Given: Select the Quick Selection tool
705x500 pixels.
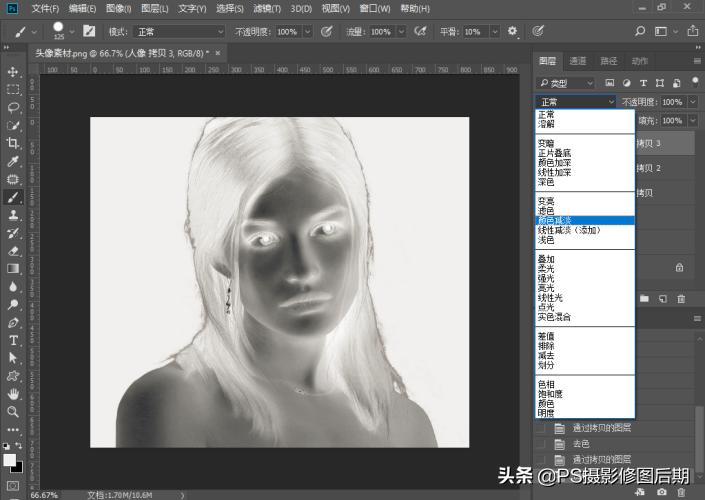Looking at the screenshot, I should (x=13, y=125).
